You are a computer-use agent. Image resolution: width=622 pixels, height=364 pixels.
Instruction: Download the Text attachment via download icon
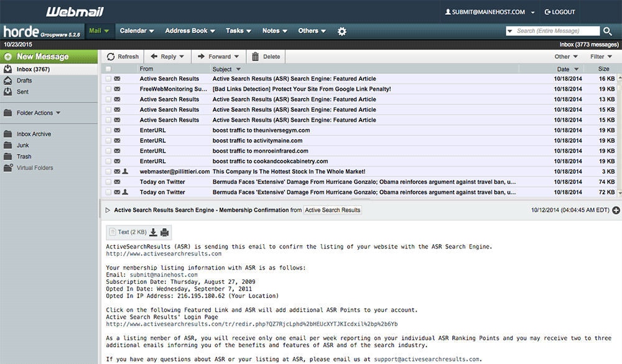[153, 232]
